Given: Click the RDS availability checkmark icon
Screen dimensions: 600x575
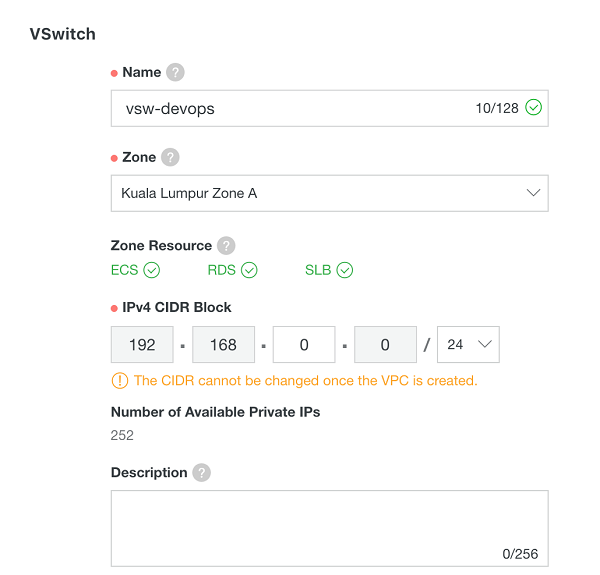Looking at the screenshot, I should pos(249,270).
